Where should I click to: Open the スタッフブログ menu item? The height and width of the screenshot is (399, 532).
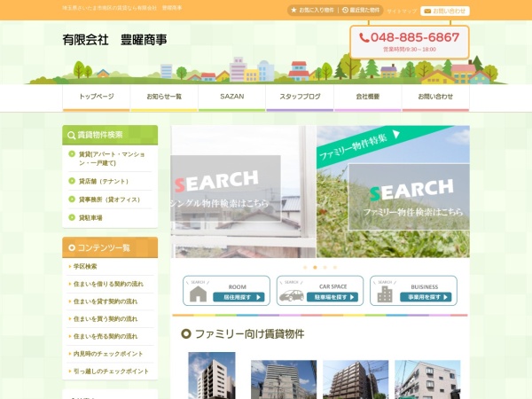point(300,97)
